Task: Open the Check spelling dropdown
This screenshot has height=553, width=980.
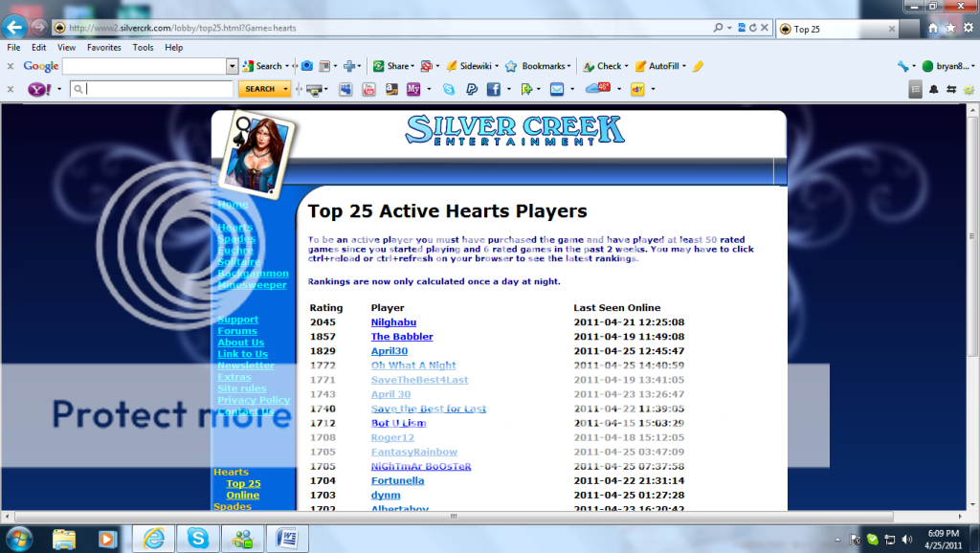Action: [626, 66]
